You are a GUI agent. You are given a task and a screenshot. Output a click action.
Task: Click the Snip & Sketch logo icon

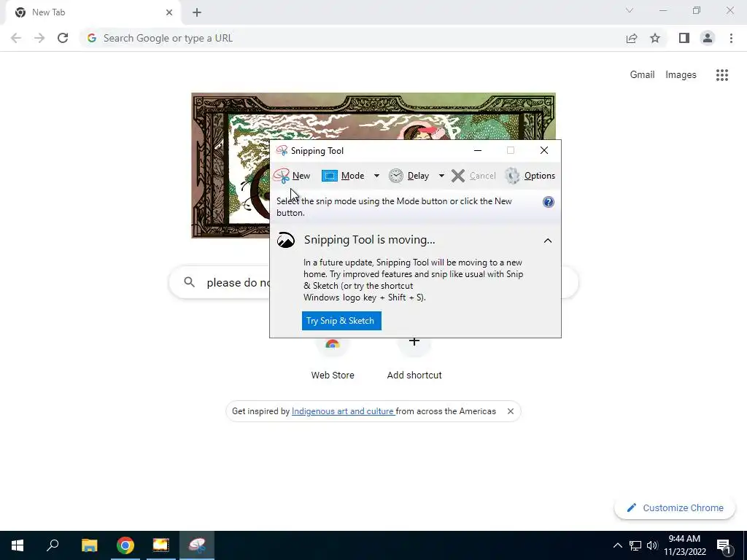click(286, 240)
